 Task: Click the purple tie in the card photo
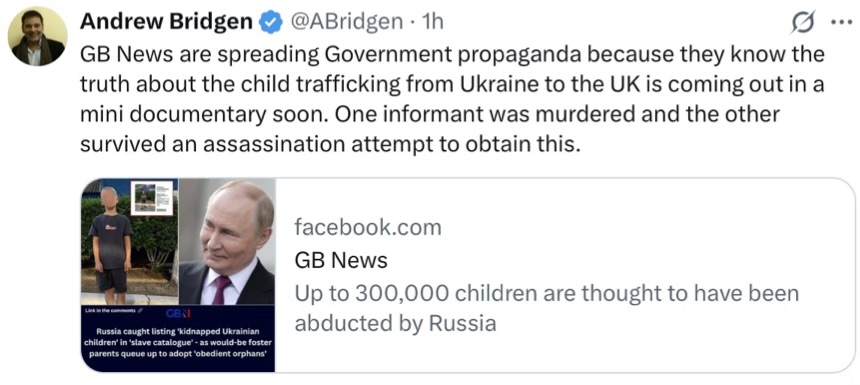pyautogui.click(x=221, y=290)
